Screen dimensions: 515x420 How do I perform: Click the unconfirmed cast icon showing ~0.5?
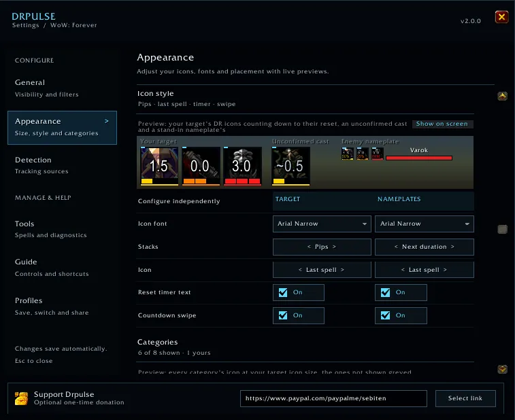click(290, 166)
